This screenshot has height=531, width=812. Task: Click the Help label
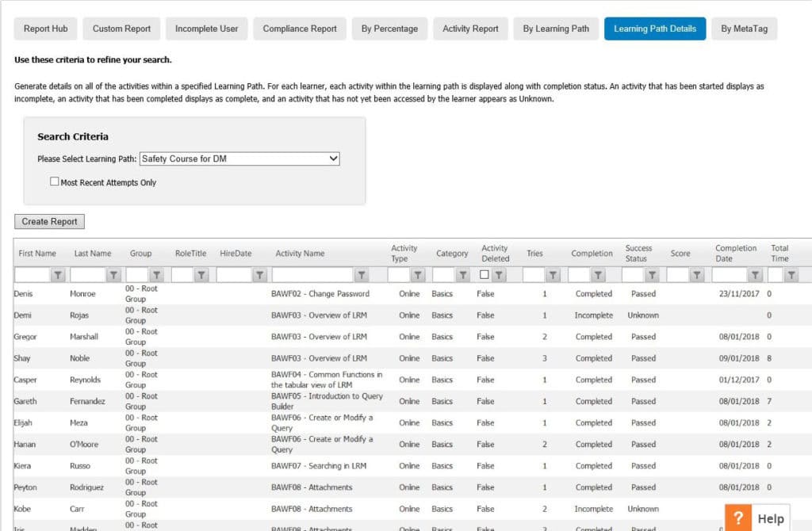pyautogui.click(x=770, y=518)
